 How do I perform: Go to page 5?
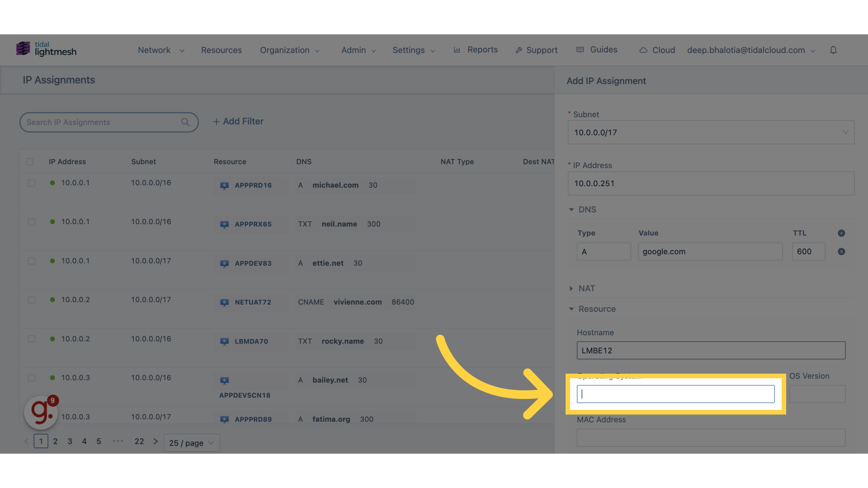[99, 441]
